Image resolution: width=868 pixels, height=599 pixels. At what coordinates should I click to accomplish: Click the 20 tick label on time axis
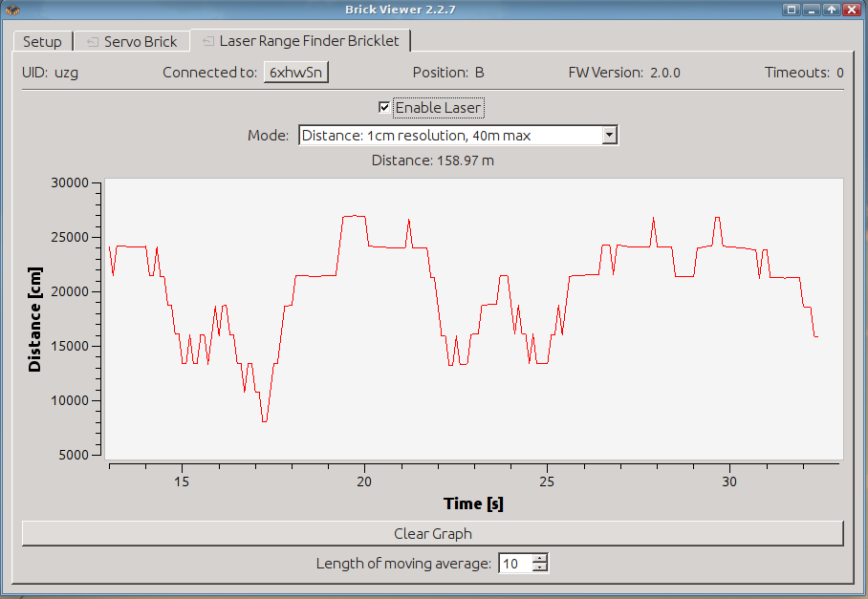point(364,481)
